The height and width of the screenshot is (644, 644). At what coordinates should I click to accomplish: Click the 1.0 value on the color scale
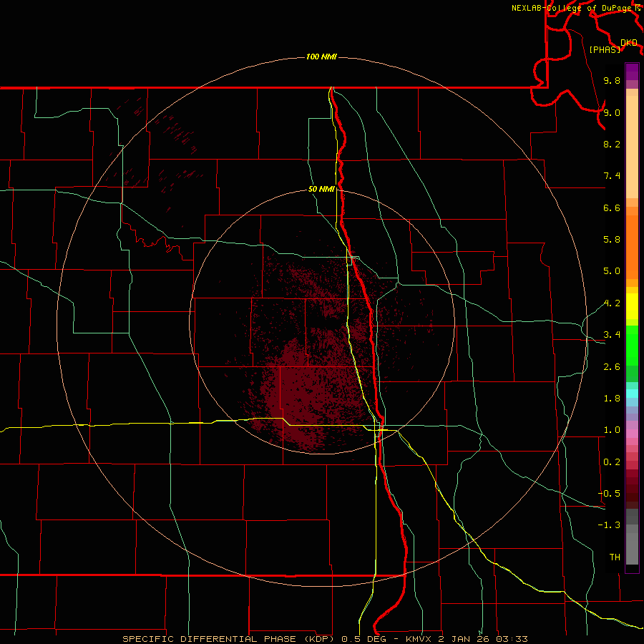612,430
